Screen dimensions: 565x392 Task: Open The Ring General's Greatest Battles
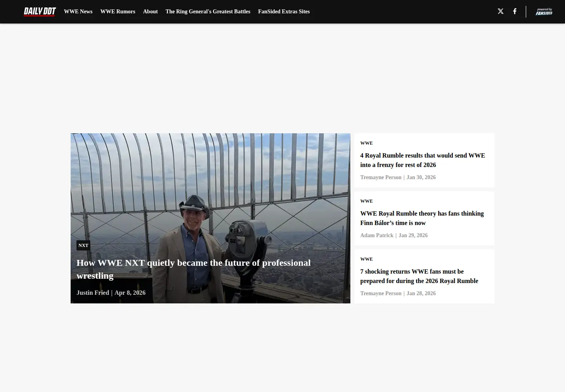click(208, 12)
